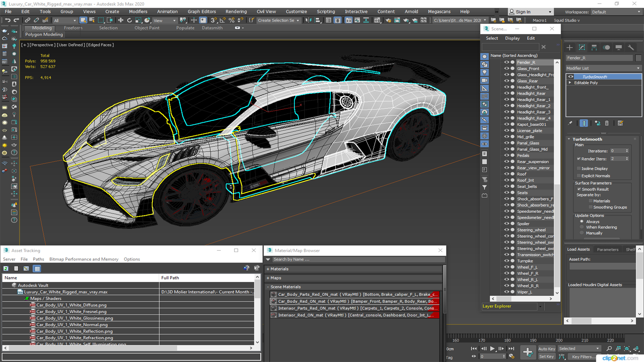644x362 pixels.
Task: Click in the Asset Path input field
Action: [x=602, y=266]
